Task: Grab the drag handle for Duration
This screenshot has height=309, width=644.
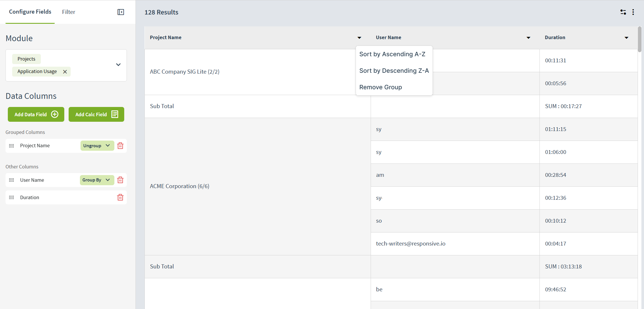Action: pos(12,197)
